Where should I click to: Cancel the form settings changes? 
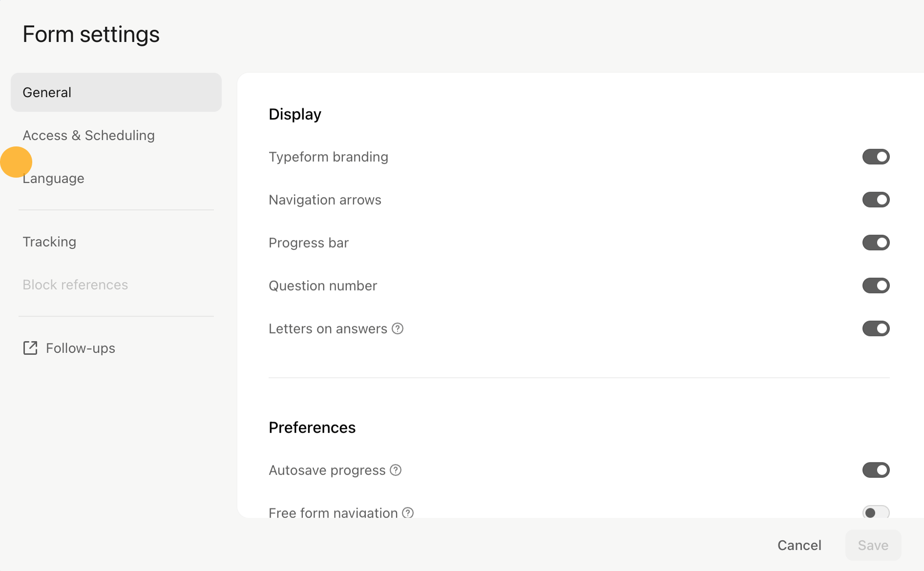(799, 545)
